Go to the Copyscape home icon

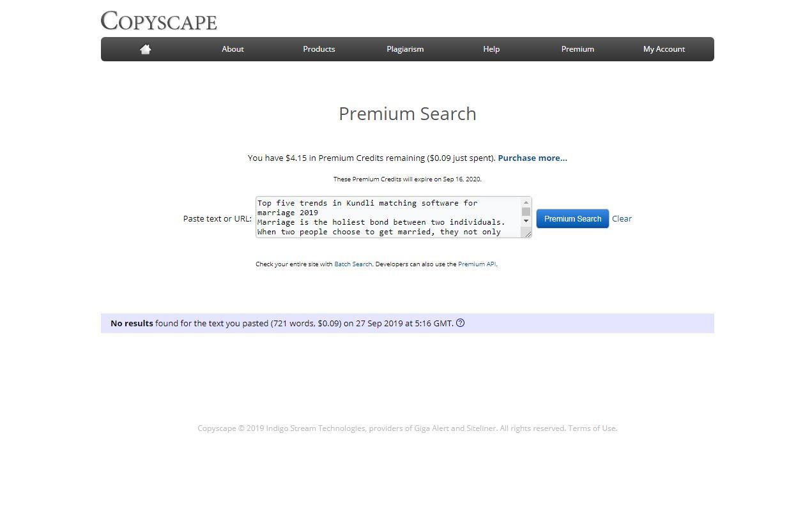[x=145, y=49]
